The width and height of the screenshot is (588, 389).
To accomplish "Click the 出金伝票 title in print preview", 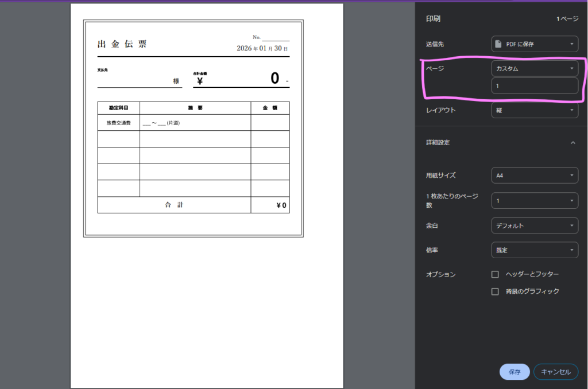I will [122, 44].
